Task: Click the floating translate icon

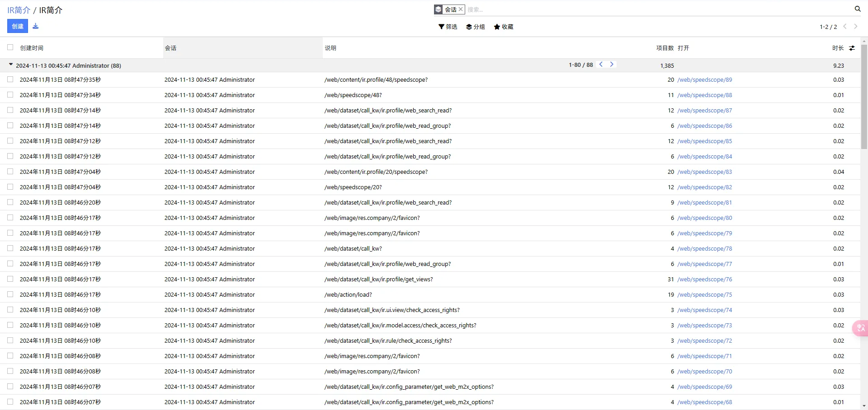Action: (x=860, y=328)
